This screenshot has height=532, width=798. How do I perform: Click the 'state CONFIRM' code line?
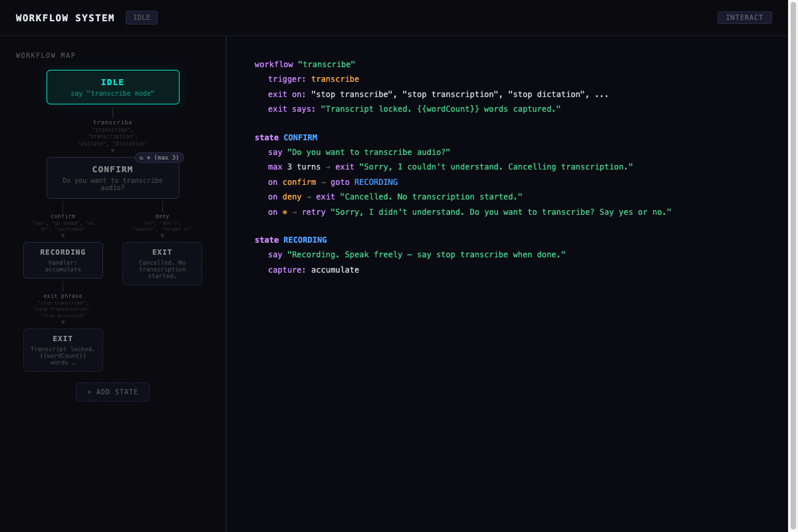(x=286, y=138)
